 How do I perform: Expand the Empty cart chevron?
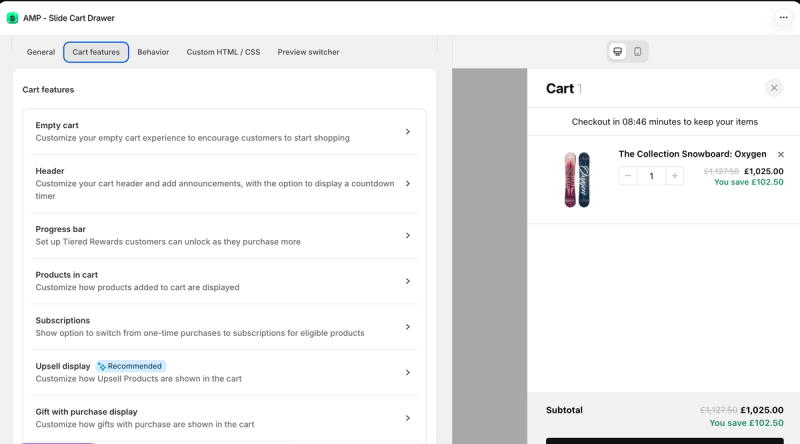[408, 132]
